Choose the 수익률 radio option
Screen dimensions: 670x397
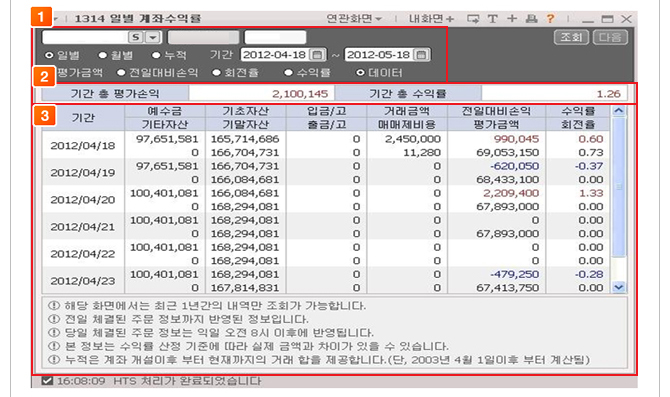click(288, 73)
